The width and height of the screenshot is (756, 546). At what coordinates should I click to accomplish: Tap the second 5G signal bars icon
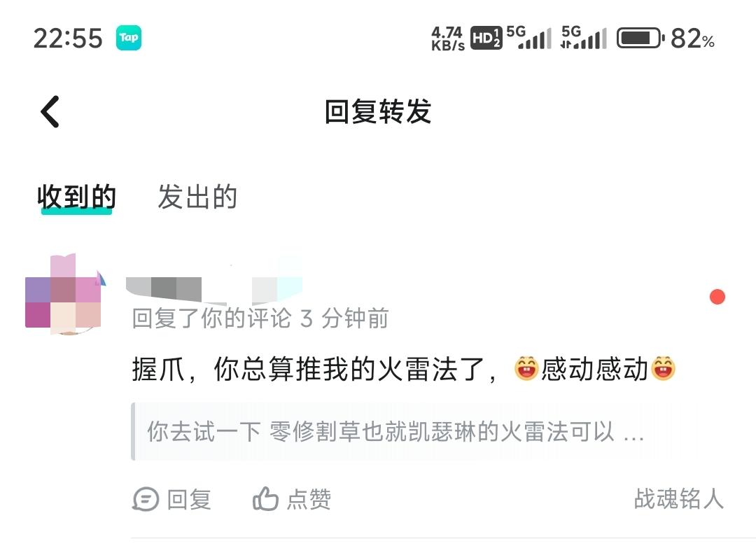pos(584,38)
